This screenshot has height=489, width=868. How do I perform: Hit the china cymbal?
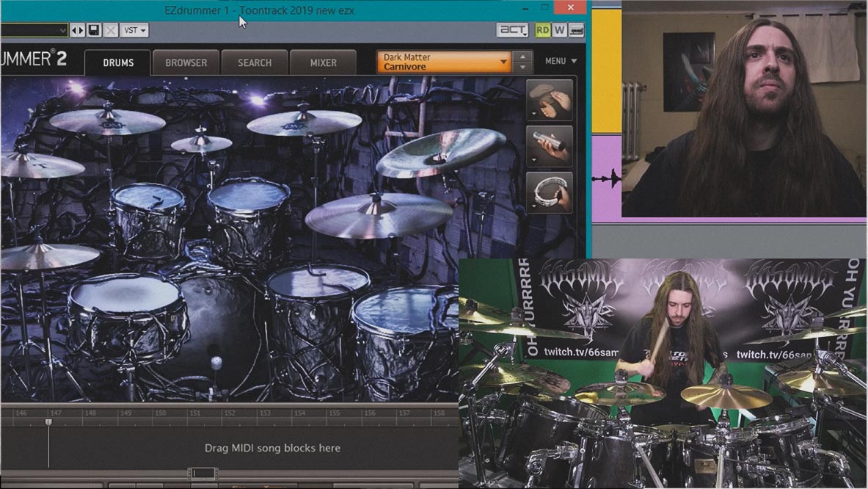440,152
